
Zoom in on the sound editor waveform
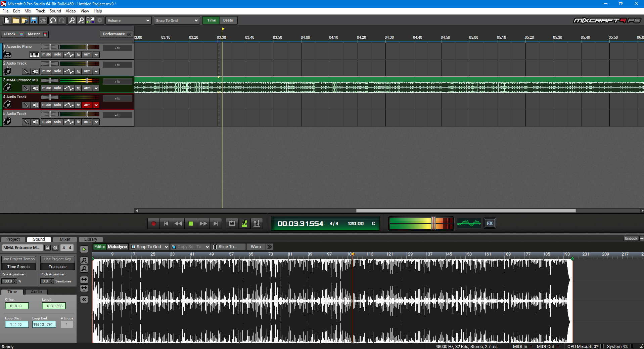coord(84,260)
